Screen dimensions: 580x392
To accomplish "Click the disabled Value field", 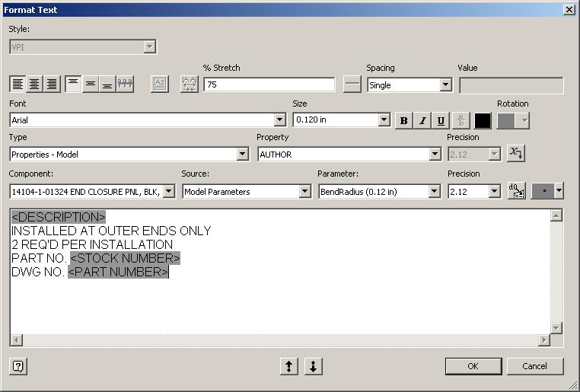I will pyautogui.click(x=511, y=85).
